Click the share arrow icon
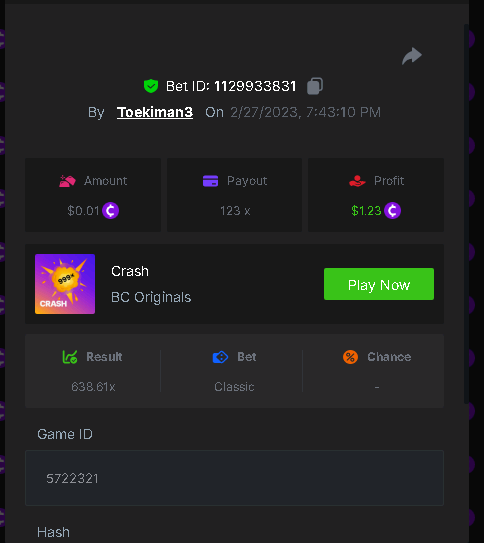This screenshot has height=543, width=484. coord(412,56)
